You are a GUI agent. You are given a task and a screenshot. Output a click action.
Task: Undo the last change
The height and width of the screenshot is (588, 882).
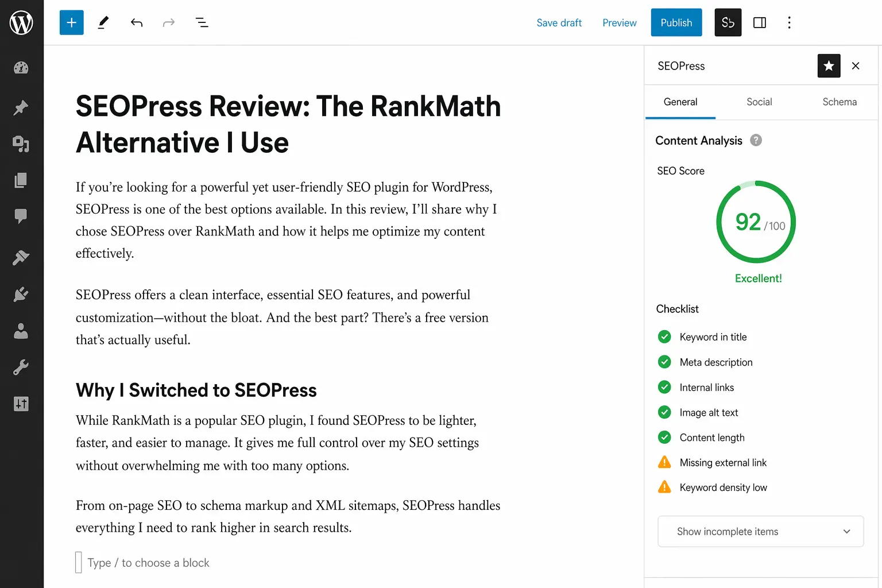coord(137,22)
